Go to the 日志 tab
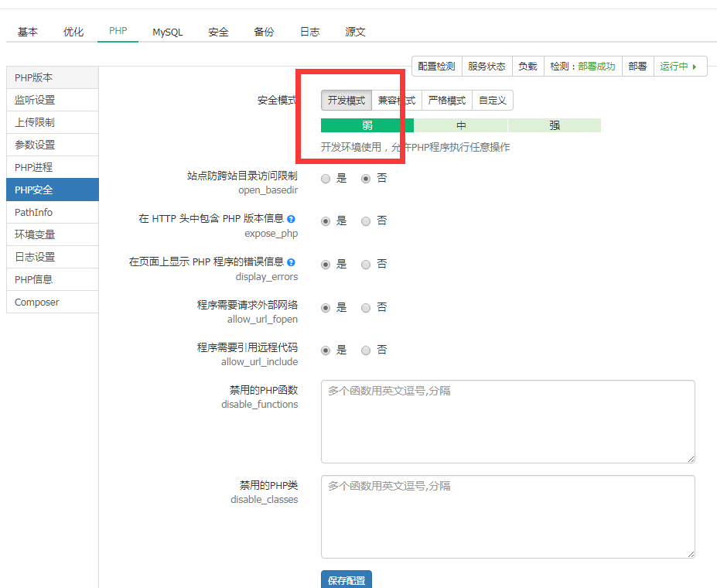 309,32
